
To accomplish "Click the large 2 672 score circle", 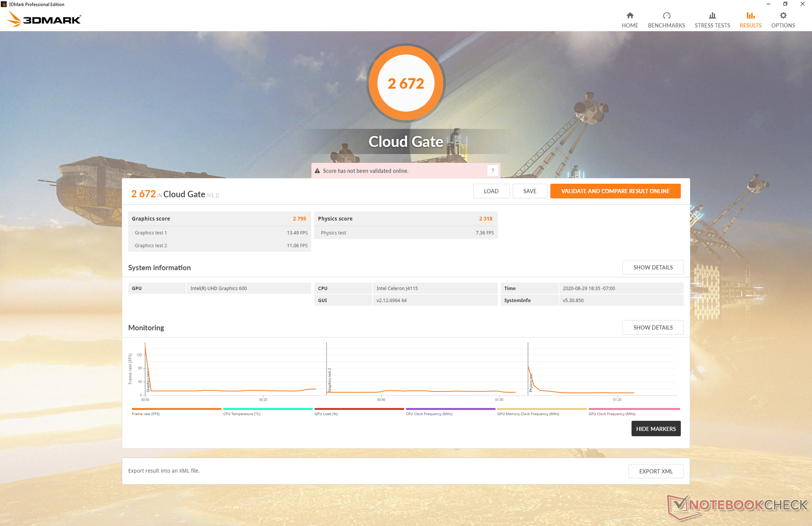I will tap(406, 83).
